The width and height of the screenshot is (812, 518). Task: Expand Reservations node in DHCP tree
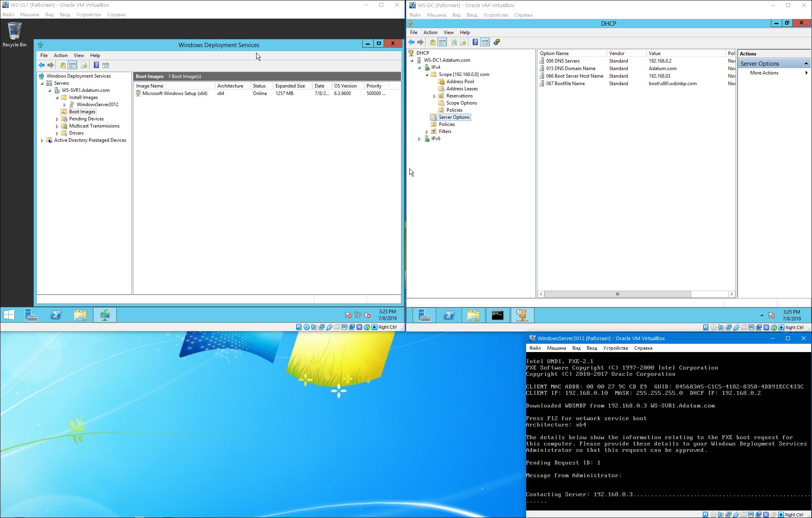(x=434, y=96)
